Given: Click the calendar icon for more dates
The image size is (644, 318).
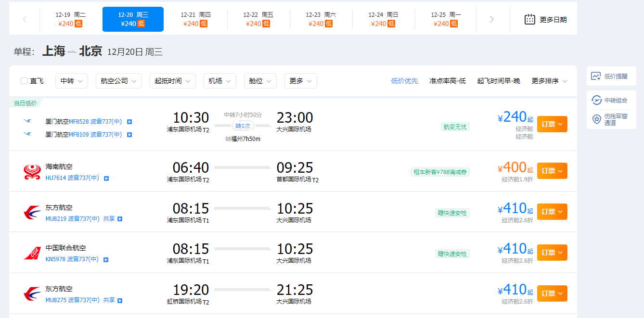Looking at the screenshot, I should click(x=529, y=20).
